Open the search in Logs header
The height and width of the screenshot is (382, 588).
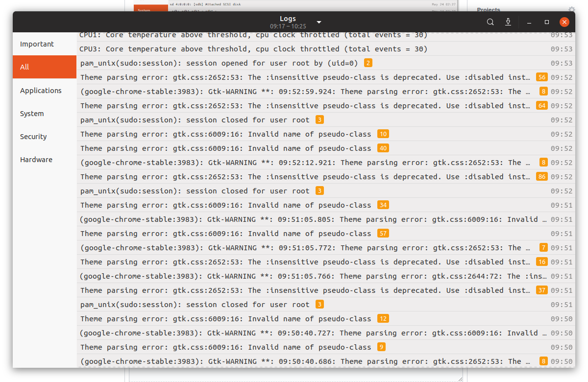point(490,22)
